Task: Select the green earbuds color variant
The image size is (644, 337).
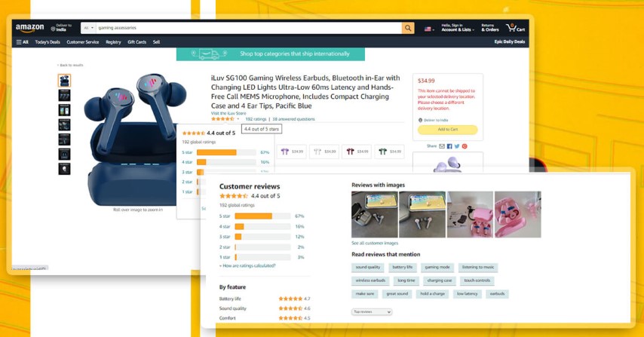Action: point(389,152)
